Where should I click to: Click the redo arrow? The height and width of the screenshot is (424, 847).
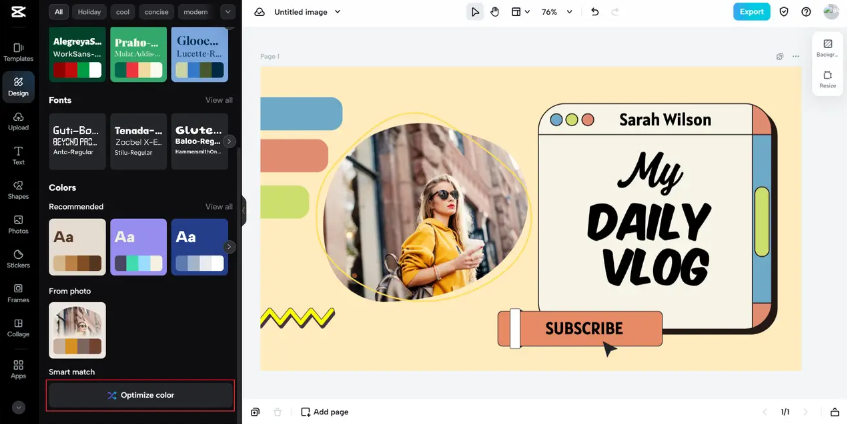click(x=614, y=12)
